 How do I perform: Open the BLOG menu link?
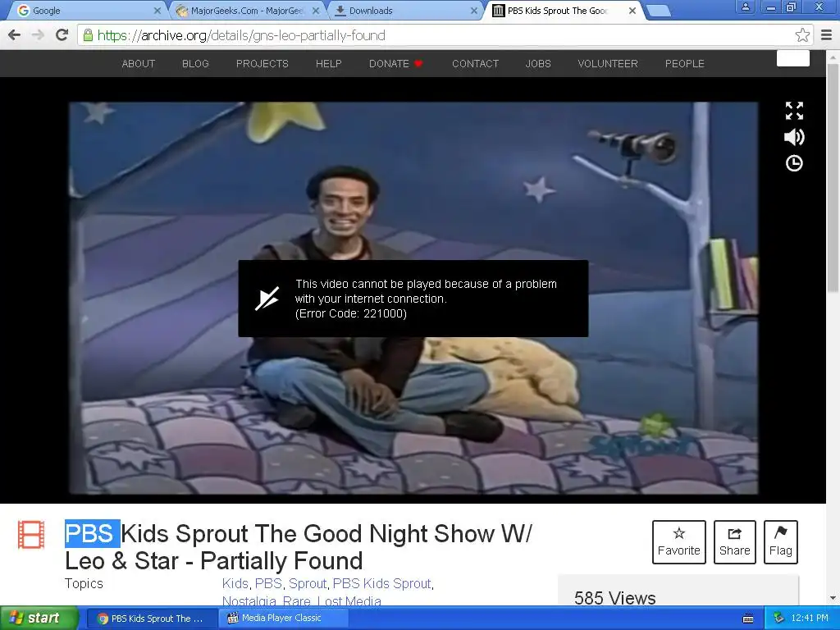pos(195,64)
